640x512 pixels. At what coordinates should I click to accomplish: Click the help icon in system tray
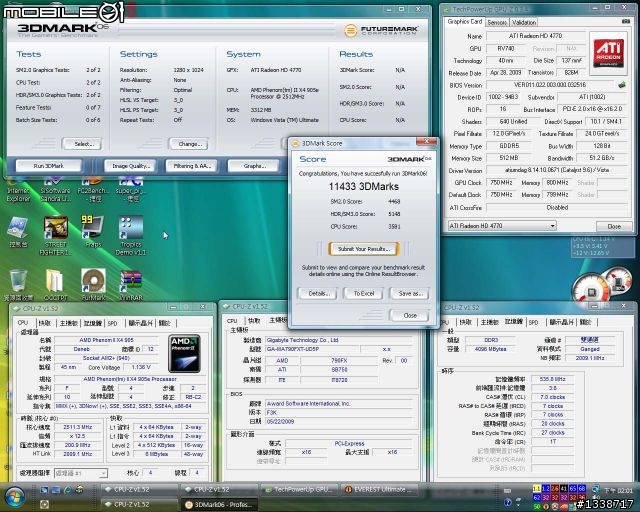[508, 502]
